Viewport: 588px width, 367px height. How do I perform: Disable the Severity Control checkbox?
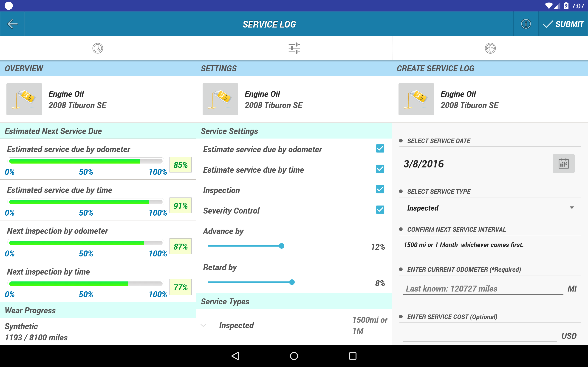click(380, 210)
